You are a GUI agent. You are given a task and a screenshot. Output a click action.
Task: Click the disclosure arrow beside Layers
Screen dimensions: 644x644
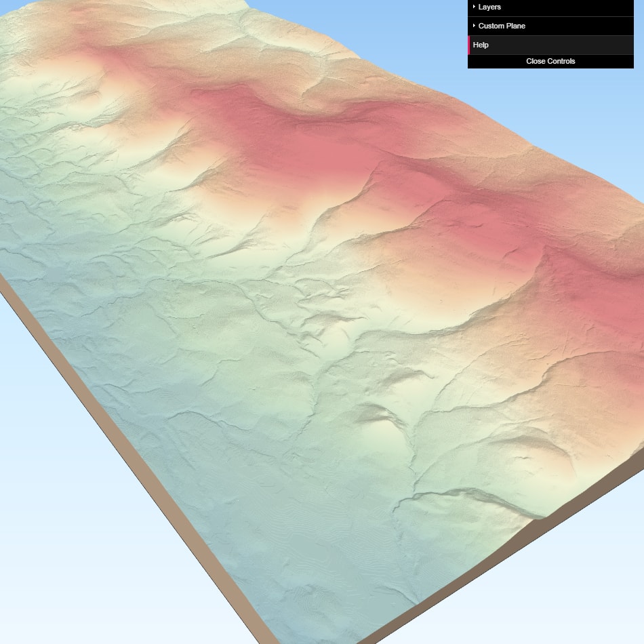click(474, 7)
